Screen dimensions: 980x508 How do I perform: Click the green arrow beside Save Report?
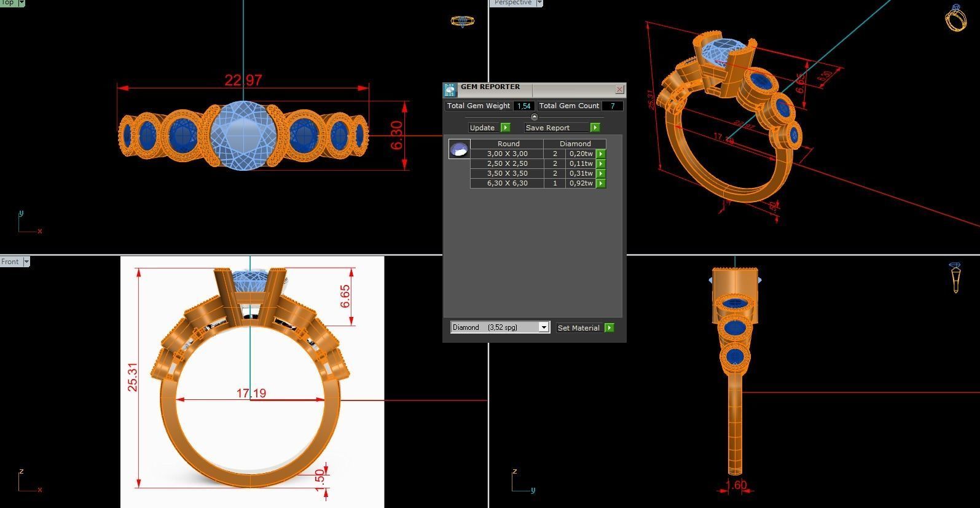pos(595,127)
